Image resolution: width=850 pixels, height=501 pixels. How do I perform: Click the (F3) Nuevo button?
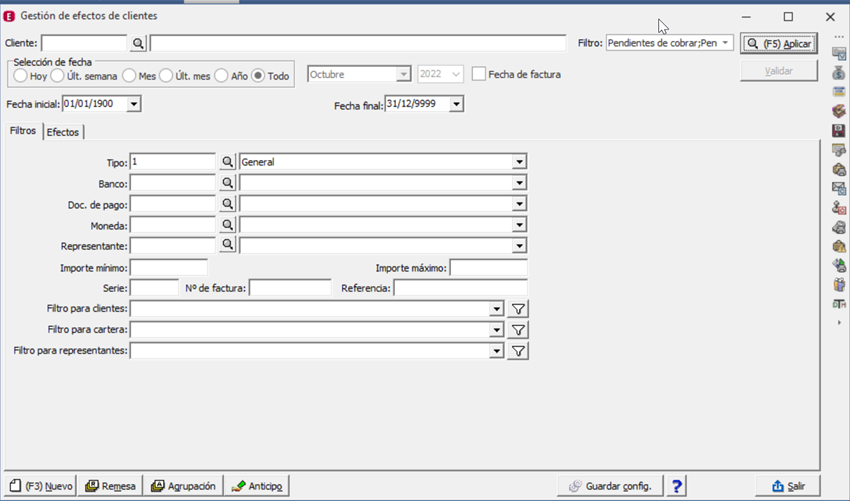tap(41, 486)
